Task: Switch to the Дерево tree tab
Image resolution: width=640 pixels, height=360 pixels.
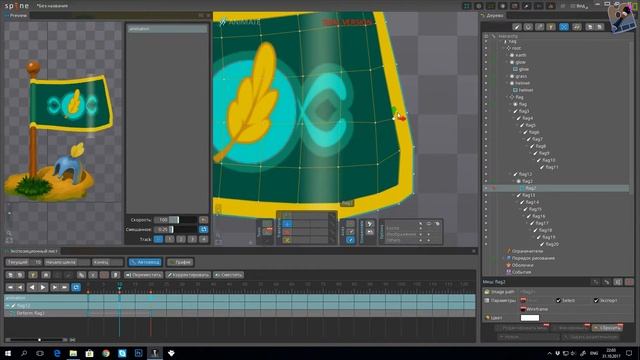Action: coord(493,16)
